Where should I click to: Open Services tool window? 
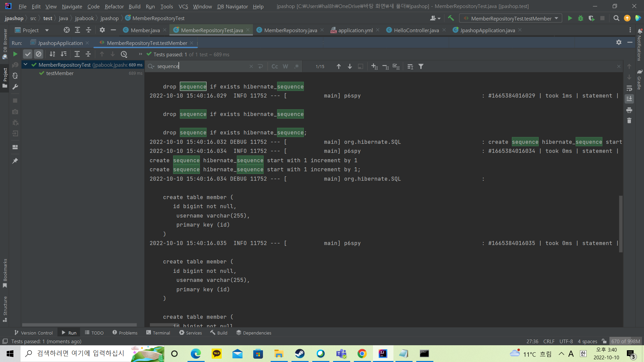pyautogui.click(x=191, y=333)
